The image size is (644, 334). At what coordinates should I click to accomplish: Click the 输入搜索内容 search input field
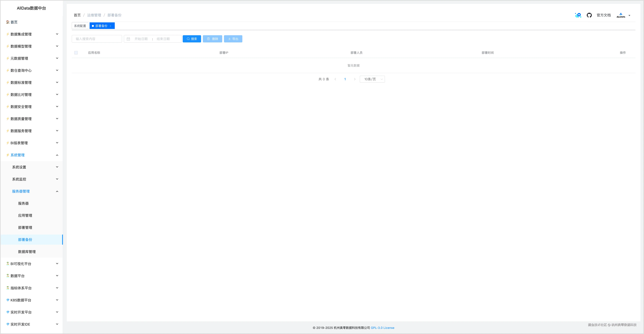click(97, 39)
